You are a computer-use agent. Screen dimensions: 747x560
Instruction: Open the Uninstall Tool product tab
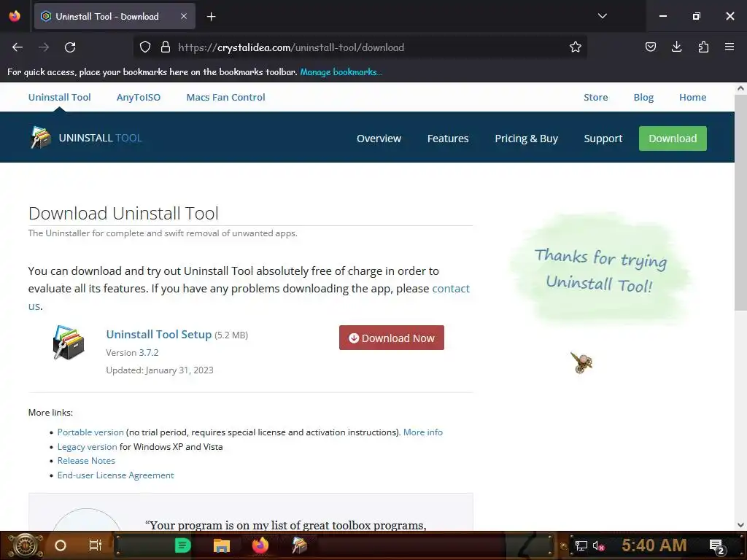point(60,97)
